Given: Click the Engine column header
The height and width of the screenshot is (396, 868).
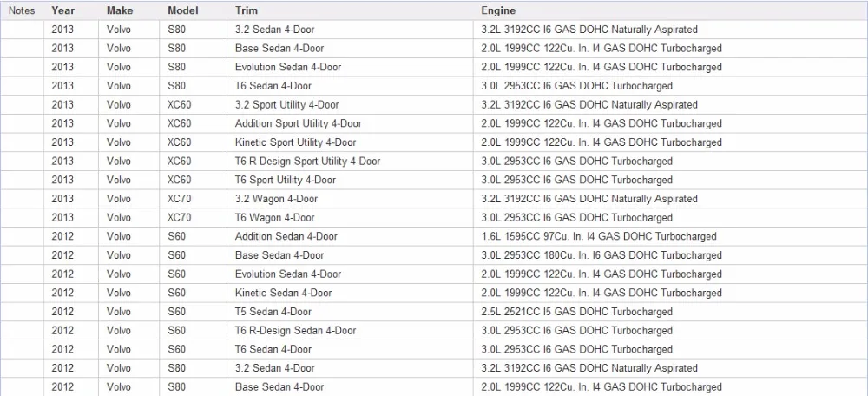Looking at the screenshot, I should pos(498,10).
